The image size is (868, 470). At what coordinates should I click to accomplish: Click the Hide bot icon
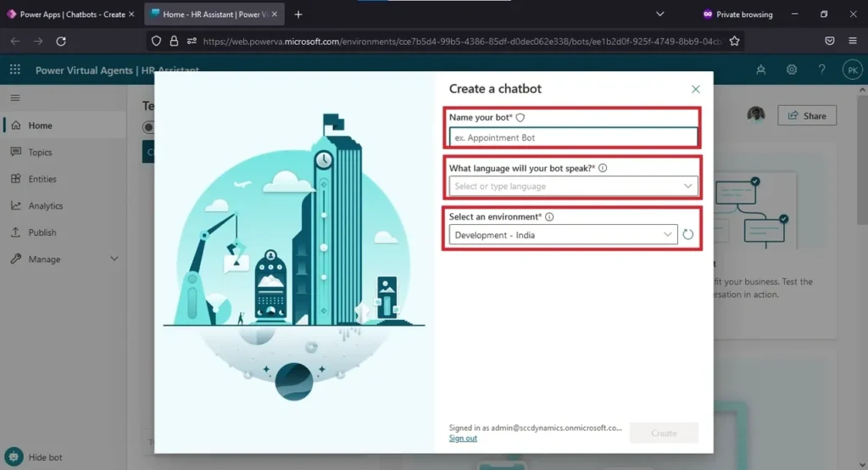point(14,456)
